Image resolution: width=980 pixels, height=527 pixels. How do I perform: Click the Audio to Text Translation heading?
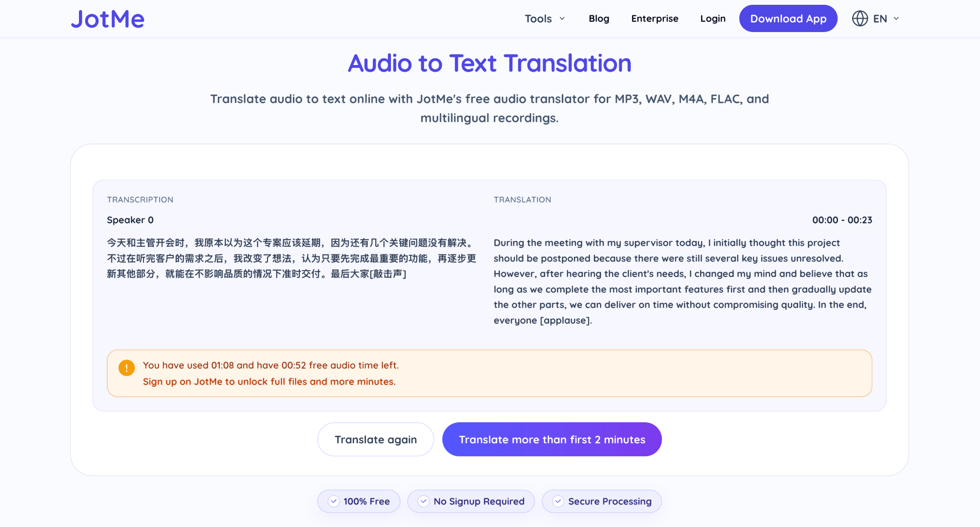(490, 63)
